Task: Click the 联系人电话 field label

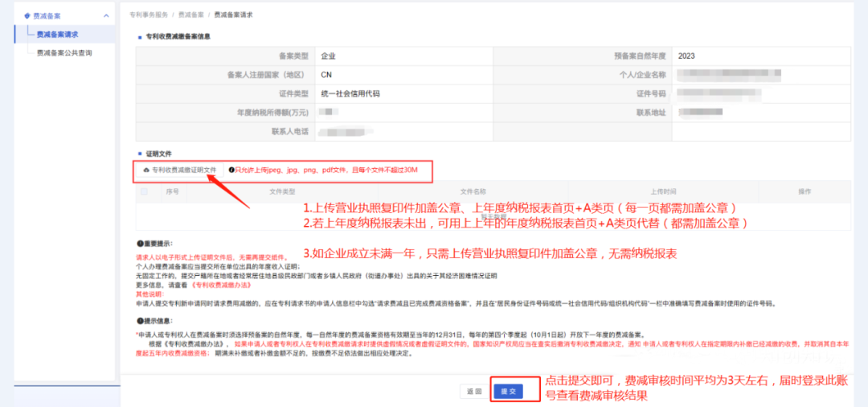Action: [289, 132]
